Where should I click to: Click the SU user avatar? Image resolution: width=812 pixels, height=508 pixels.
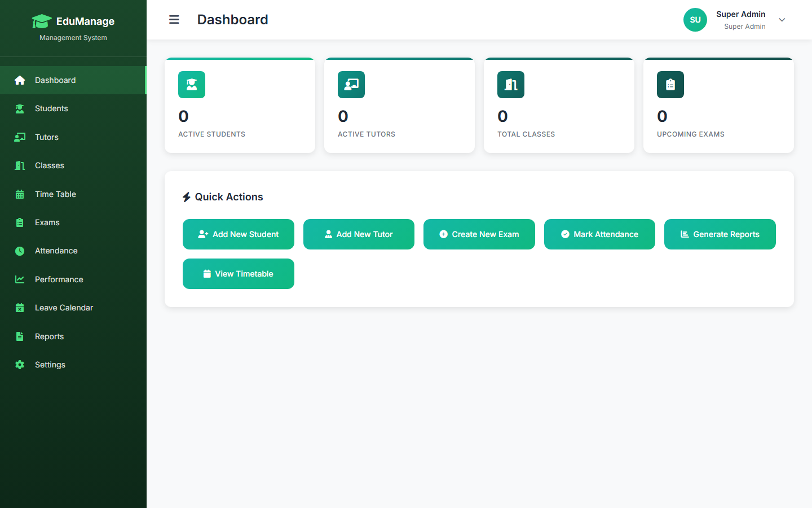695,20
